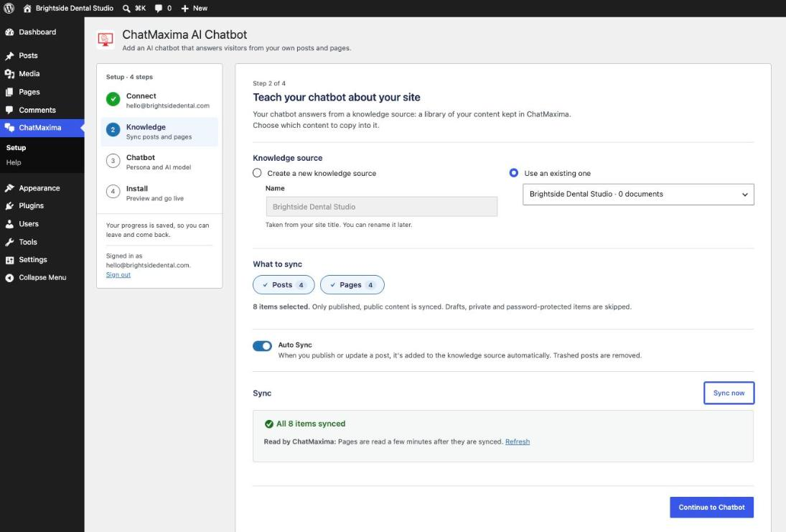The image size is (786, 532).
Task: Click the ChatMaxima plugin logo in header
Action: pos(106,39)
